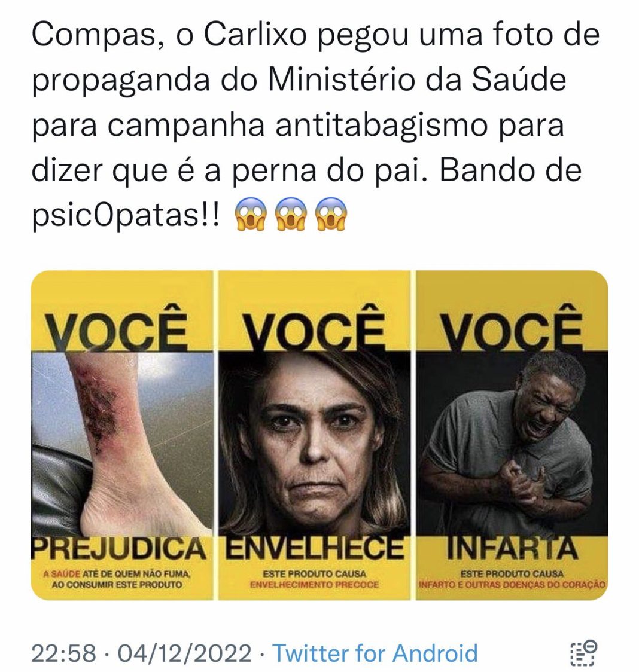Click the tweet analytics icon at bottom right
Viewport: 639px width, 672px height.
click(584, 653)
